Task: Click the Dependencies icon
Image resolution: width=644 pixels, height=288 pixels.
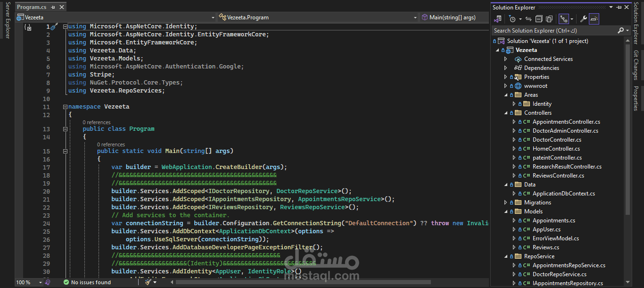Action: tap(518, 68)
